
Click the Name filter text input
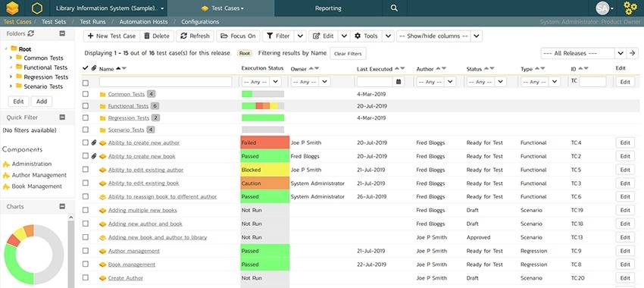(165, 82)
